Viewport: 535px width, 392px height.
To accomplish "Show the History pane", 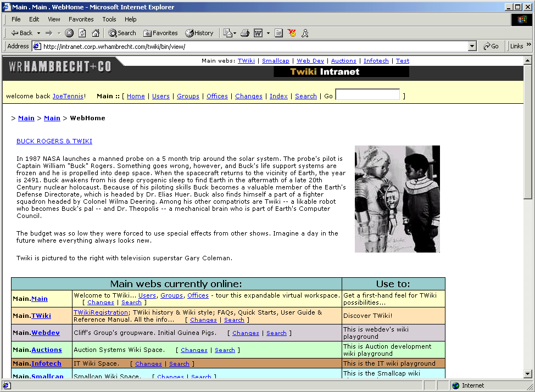I will [x=199, y=33].
